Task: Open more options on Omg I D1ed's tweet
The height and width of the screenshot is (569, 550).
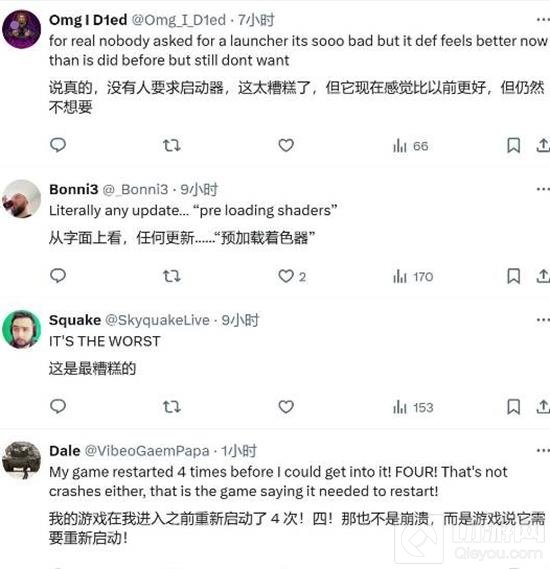Action: [543, 20]
